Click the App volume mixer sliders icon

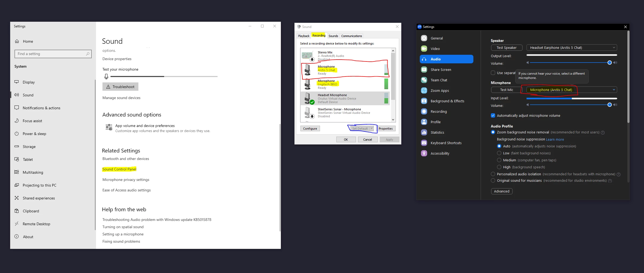[109, 127]
